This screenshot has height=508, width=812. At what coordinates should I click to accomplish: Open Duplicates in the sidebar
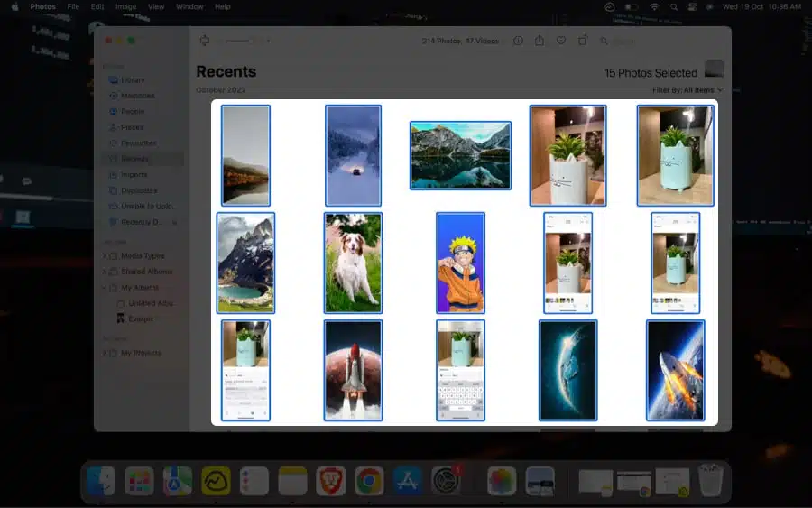[143, 190]
